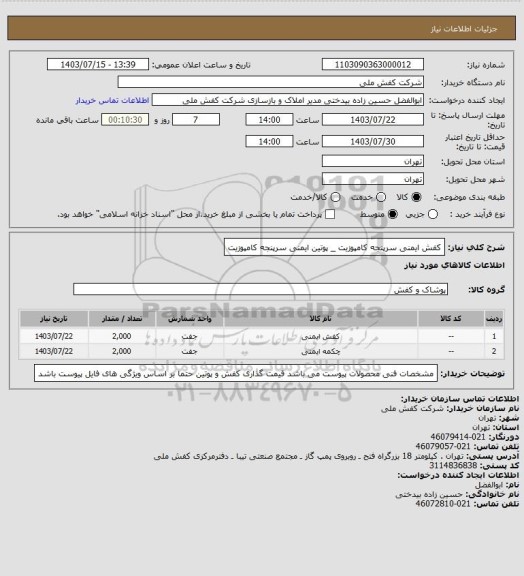Click the requester name field ابوالفضل حسین زاده
The width and height of the screenshot is (524, 576).
coord(288,100)
